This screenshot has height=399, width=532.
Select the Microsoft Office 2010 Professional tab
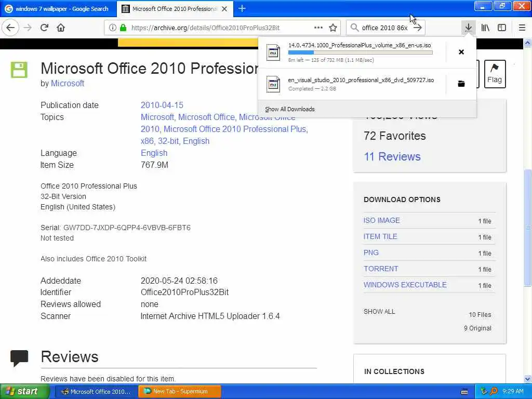coord(175,9)
